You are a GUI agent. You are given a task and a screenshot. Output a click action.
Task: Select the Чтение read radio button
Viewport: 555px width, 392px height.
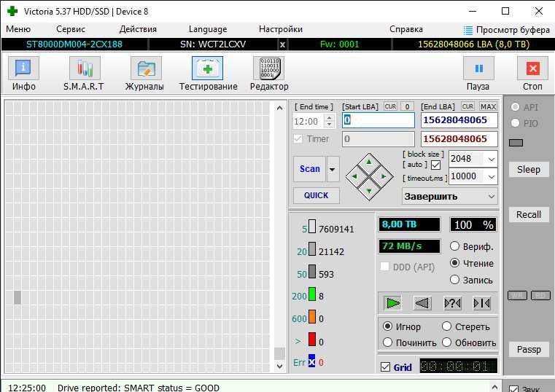tap(454, 263)
